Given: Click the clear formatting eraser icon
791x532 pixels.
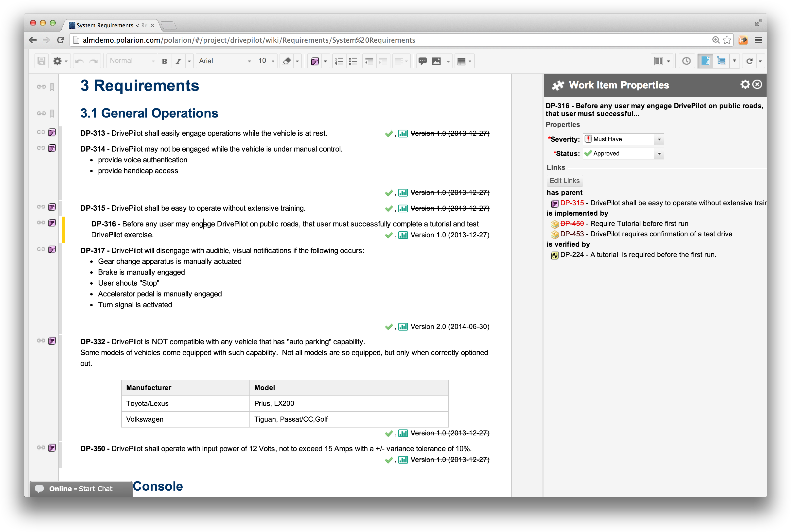Looking at the screenshot, I should [x=286, y=61].
